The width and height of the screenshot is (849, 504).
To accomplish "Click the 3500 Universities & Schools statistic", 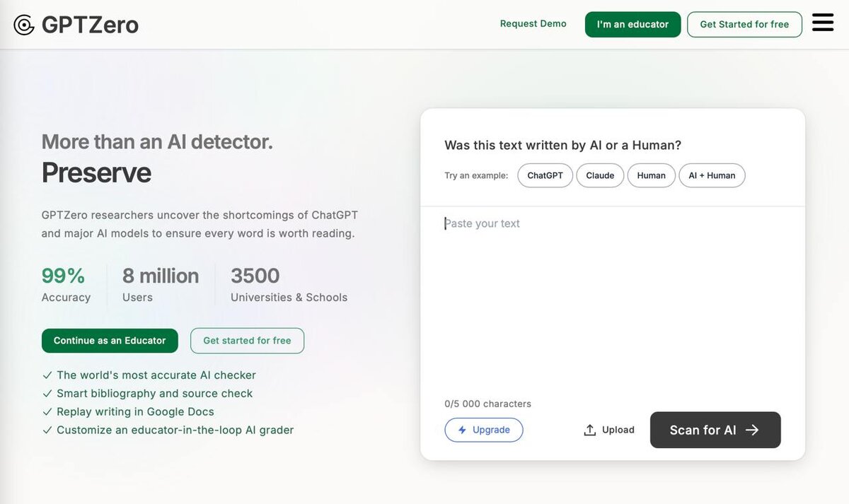I will pos(289,285).
